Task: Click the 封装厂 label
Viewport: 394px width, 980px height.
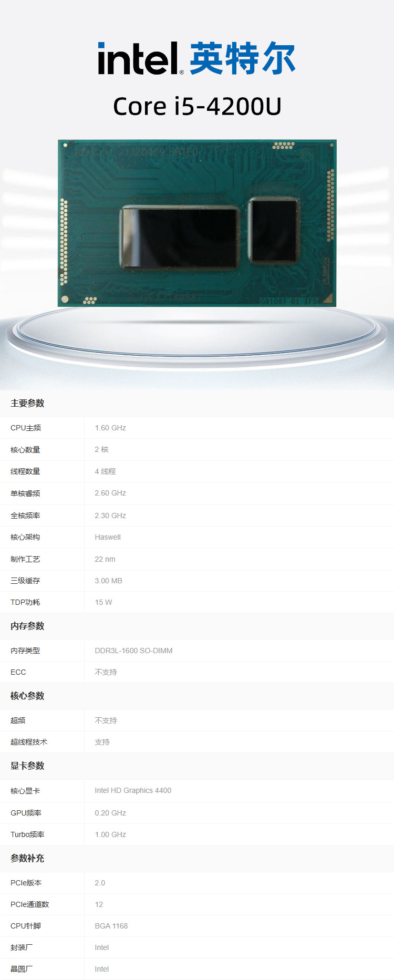Action: [22, 947]
